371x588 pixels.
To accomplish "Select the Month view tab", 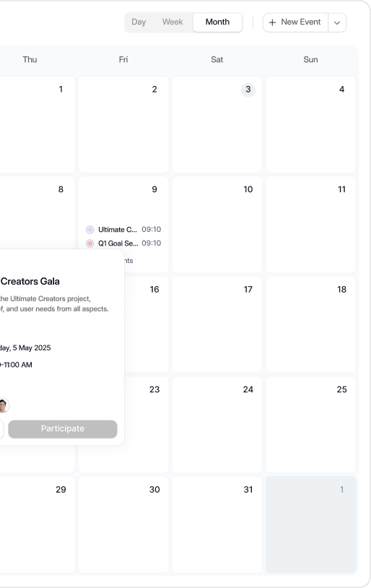I will (x=217, y=22).
